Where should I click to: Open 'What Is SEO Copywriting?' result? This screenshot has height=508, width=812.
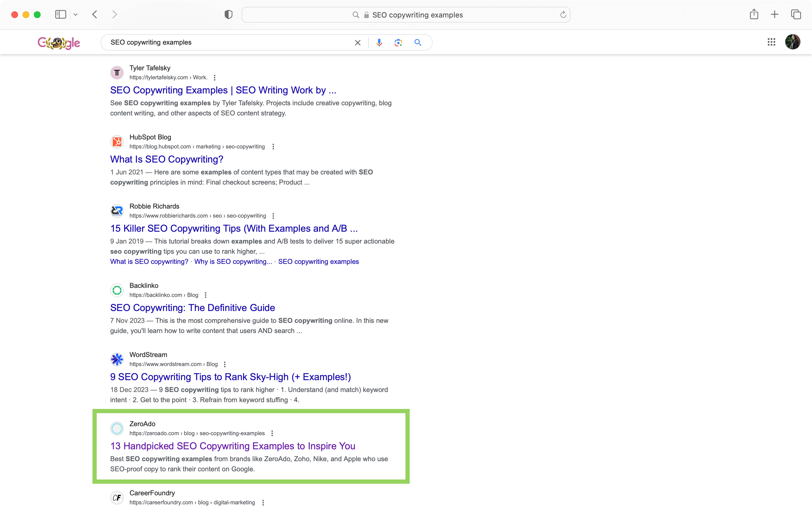[167, 159]
